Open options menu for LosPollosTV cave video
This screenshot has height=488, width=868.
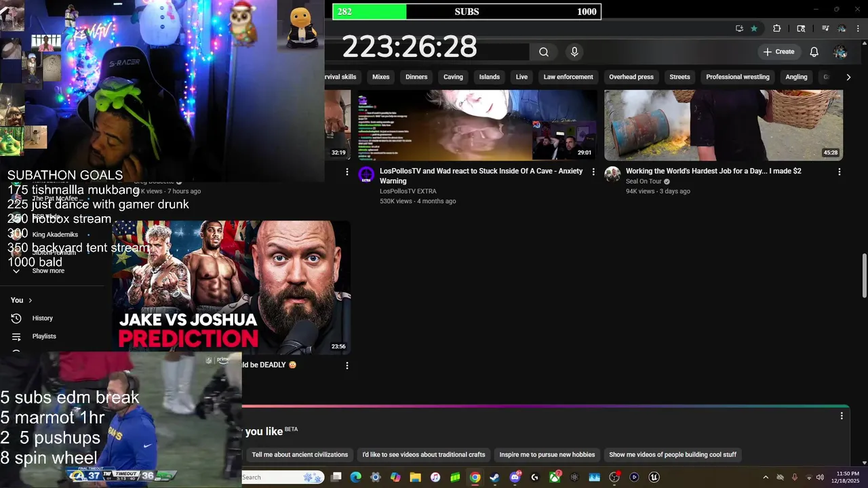593,172
